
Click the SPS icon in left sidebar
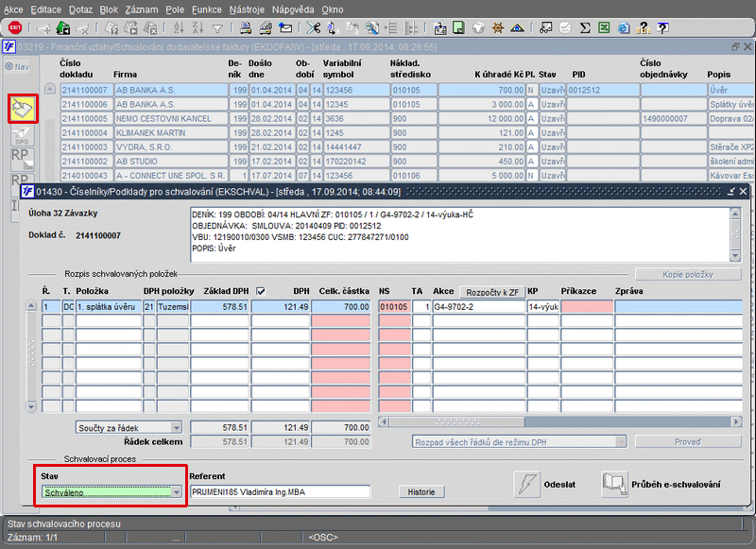coord(23,135)
